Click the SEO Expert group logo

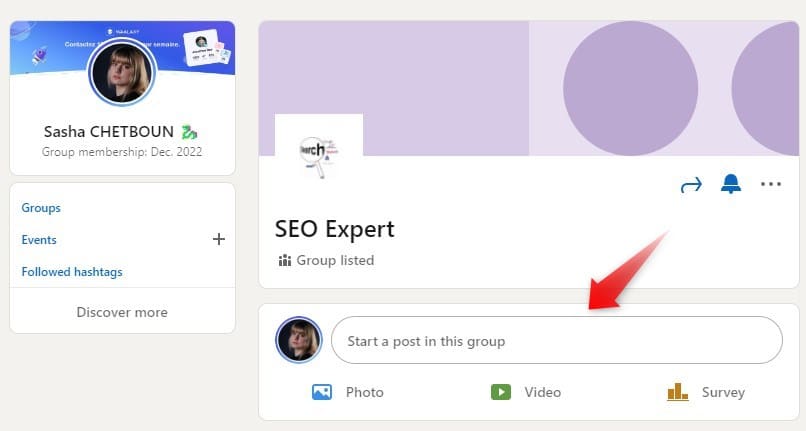tap(319, 154)
